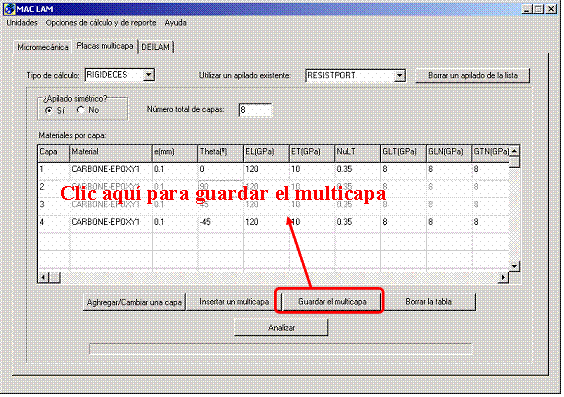The image size is (564, 397).
Task: Click the MAC LAM title bar app icon
Action: click(x=9, y=9)
